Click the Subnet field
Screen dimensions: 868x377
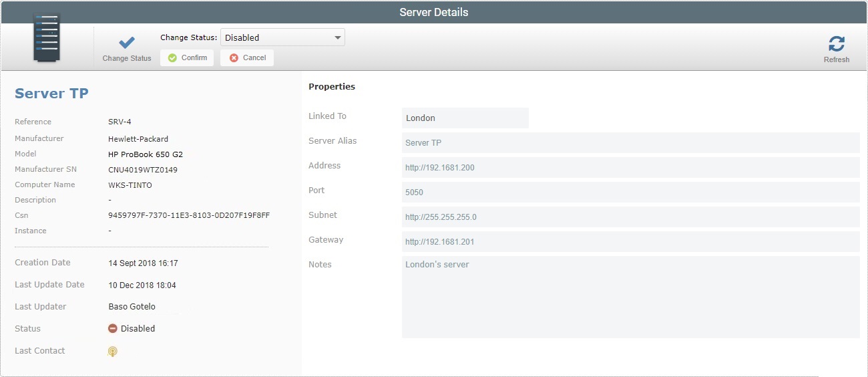point(631,217)
